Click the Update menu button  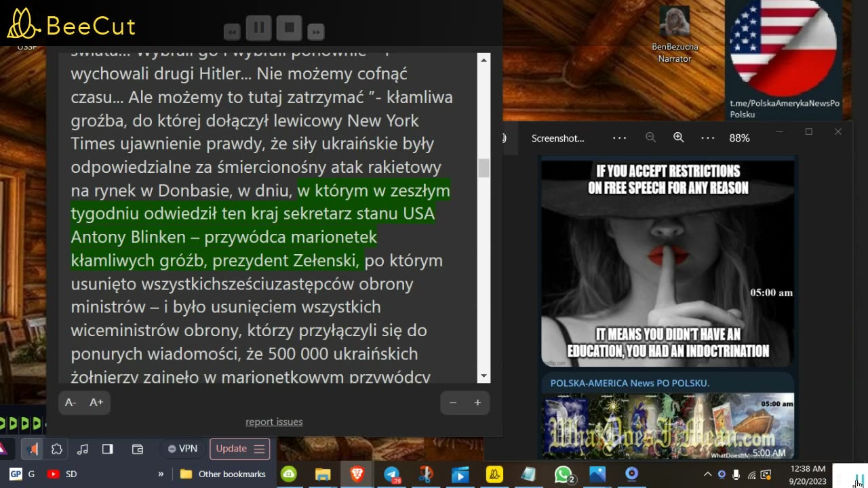click(240, 449)
